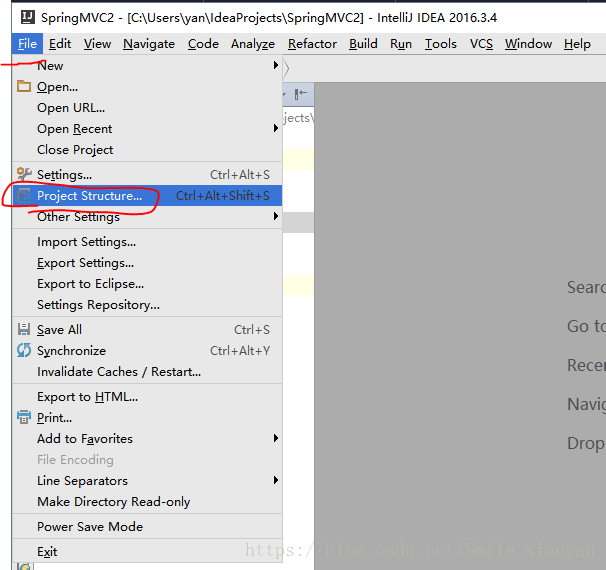Screen dimensions: 606x570
Task: Click the floppy disk Save All icon
Action: 24,329
